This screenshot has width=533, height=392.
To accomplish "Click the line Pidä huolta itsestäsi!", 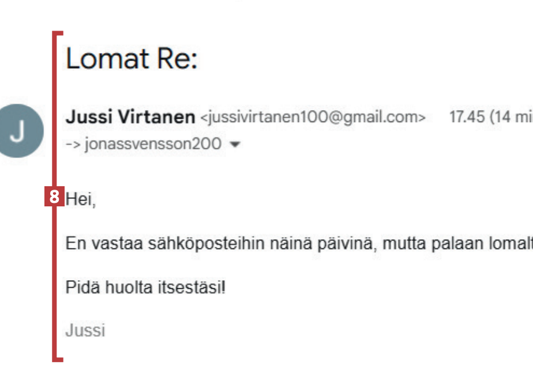I will pos(145,287).
